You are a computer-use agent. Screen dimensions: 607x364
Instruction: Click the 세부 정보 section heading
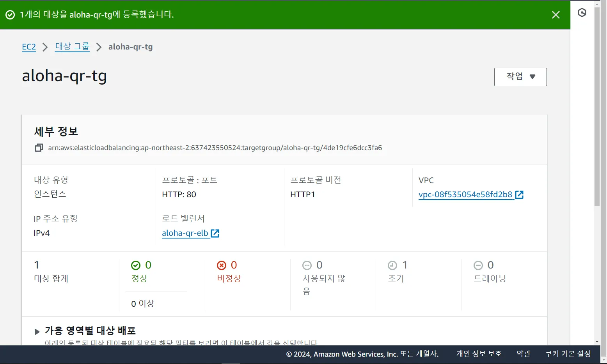click(56, 131)
